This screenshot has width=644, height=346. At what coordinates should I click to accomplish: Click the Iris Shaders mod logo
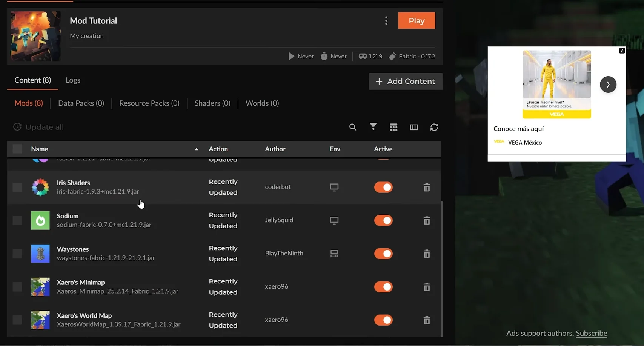click(40, 187)
